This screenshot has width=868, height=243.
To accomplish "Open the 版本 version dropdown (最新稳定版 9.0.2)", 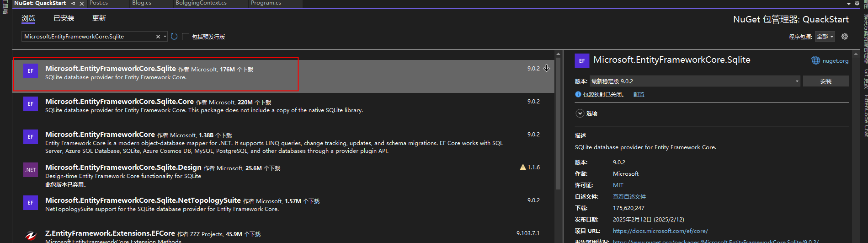I will point(695,81).
